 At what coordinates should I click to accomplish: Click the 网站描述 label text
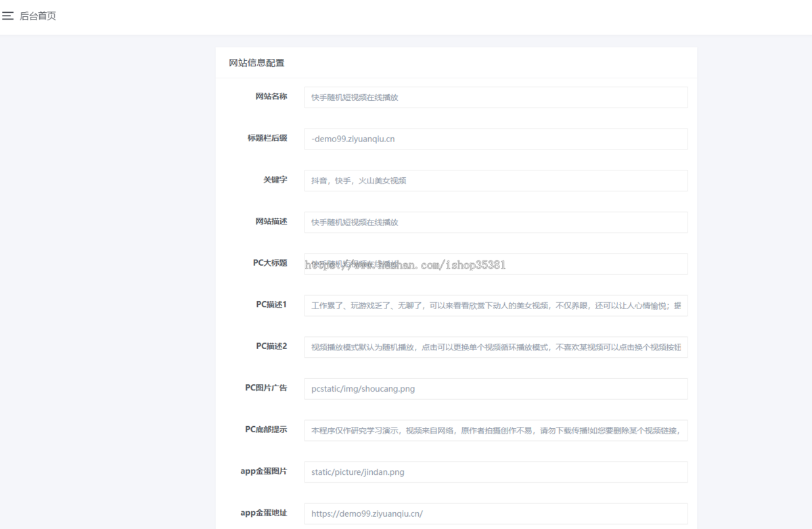pyautogui.click(x=271, y=221)
